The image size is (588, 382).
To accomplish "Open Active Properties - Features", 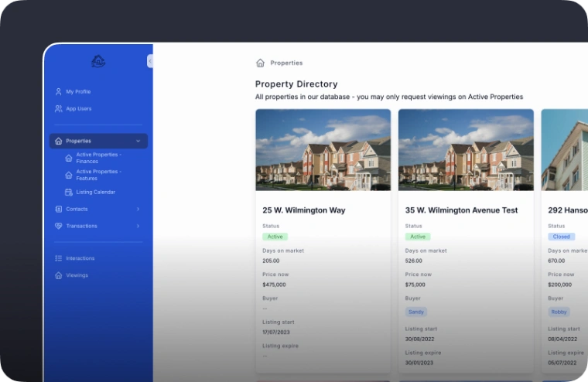I will 98,175.
